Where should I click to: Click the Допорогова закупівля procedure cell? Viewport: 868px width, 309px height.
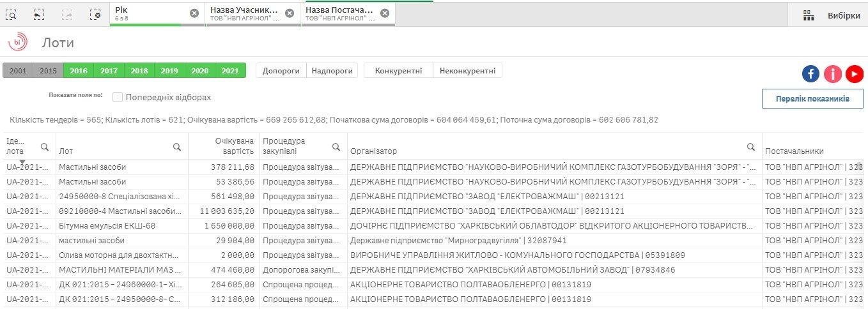(x=303, y=270)
